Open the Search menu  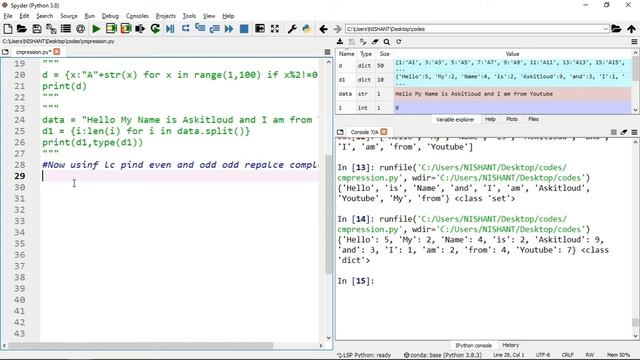[x=44, y=16]
